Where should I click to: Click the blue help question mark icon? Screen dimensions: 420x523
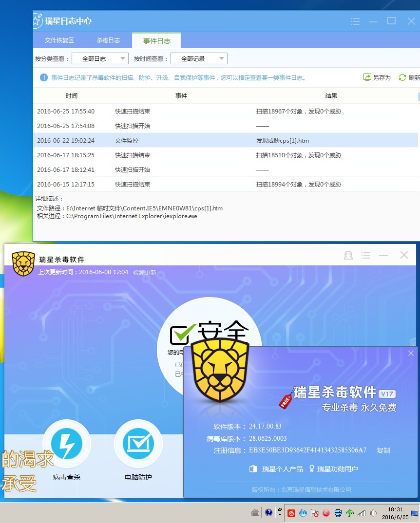click(269, 513)
